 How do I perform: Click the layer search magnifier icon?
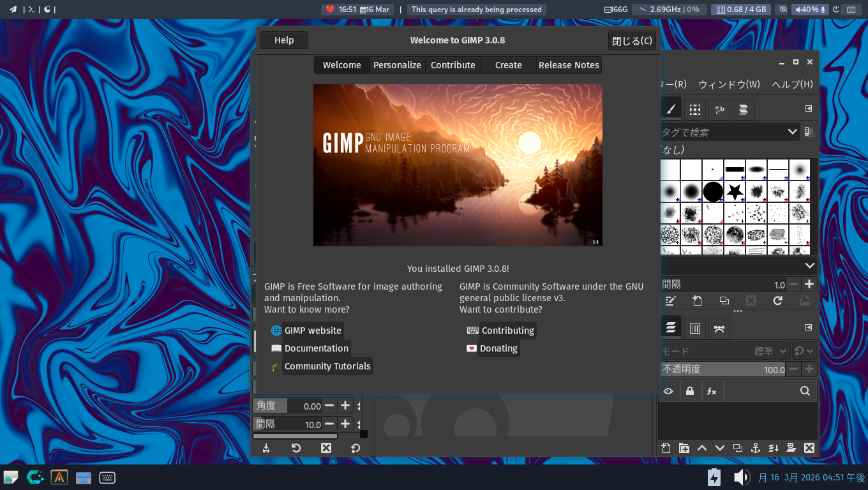point(805,392)
